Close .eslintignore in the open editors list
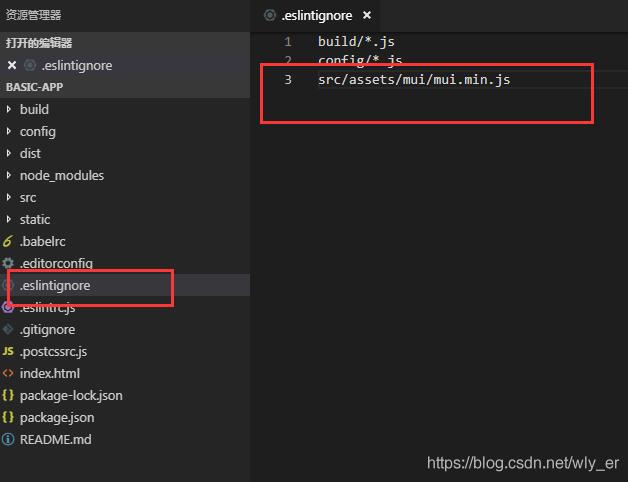 (x=12, y=65)
